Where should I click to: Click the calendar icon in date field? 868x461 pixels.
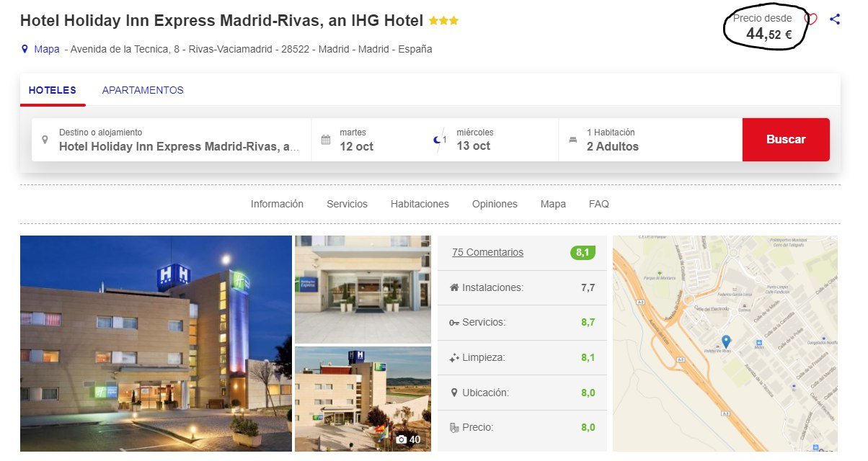coord(326,140)
